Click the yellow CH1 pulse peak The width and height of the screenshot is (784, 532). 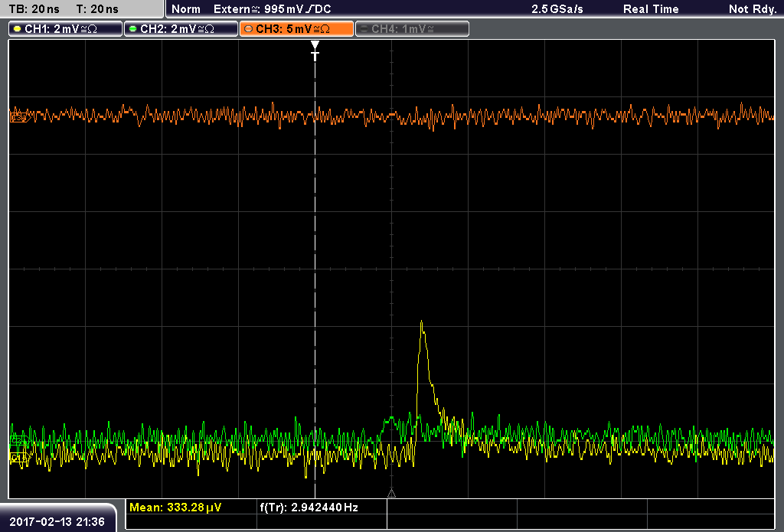click(422, 322)
